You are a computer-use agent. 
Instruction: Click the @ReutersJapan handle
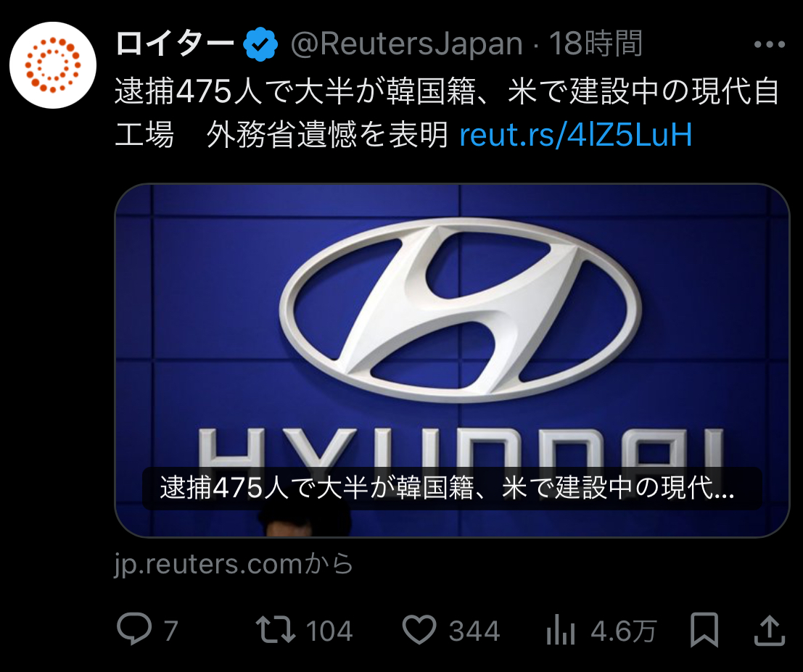(x=407, y=44)
